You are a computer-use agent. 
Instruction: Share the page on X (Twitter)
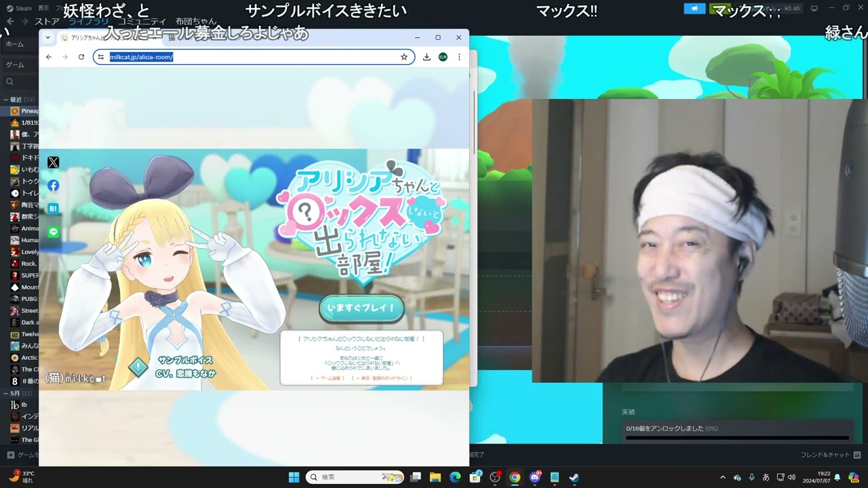(x=54, y=162)
